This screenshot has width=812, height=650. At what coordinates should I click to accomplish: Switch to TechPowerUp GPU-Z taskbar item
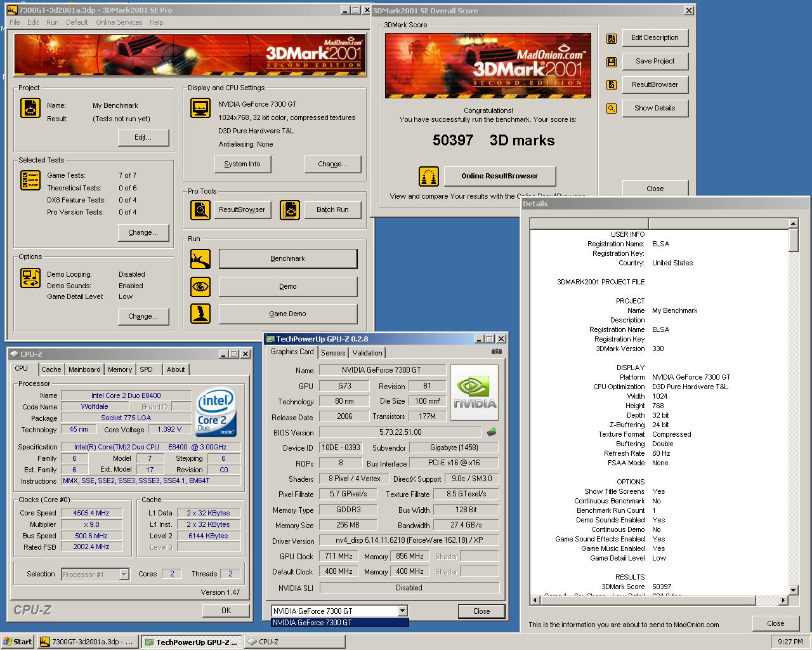pos(192,642)
